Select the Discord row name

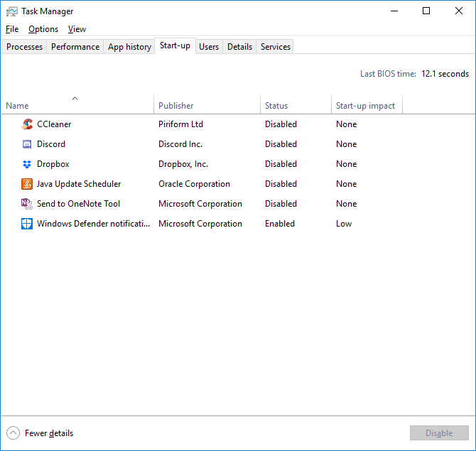click(x=51, y=144)
